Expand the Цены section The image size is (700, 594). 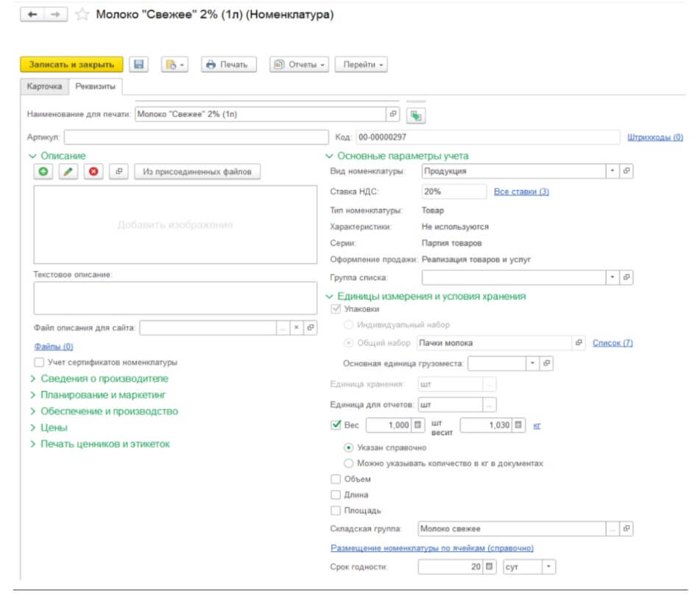54,428
